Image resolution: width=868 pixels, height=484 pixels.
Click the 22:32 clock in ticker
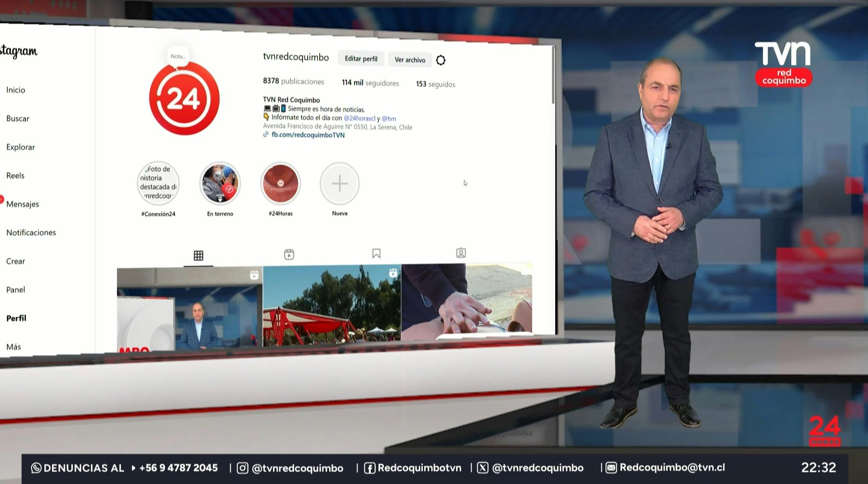[x=818, y=468]
